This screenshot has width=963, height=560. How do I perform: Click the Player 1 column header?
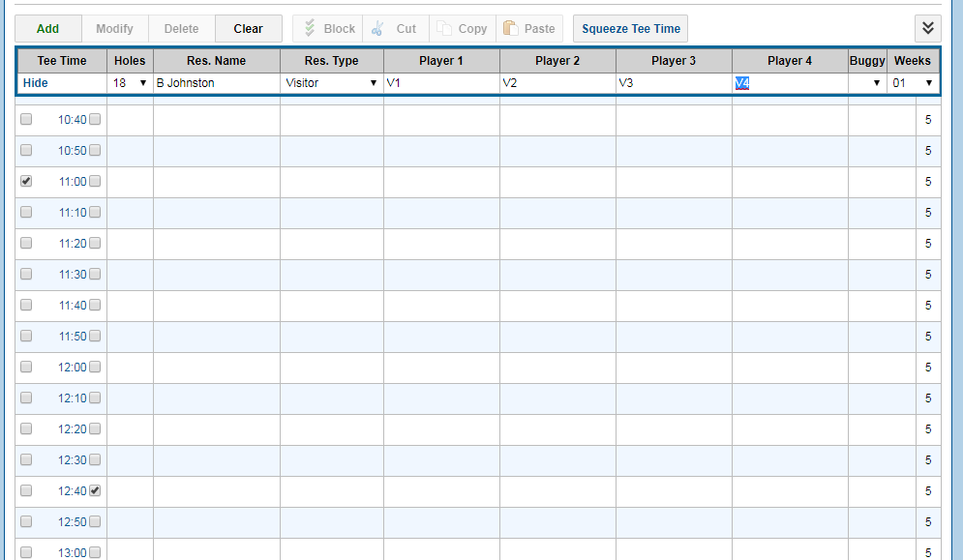(441, 61)
